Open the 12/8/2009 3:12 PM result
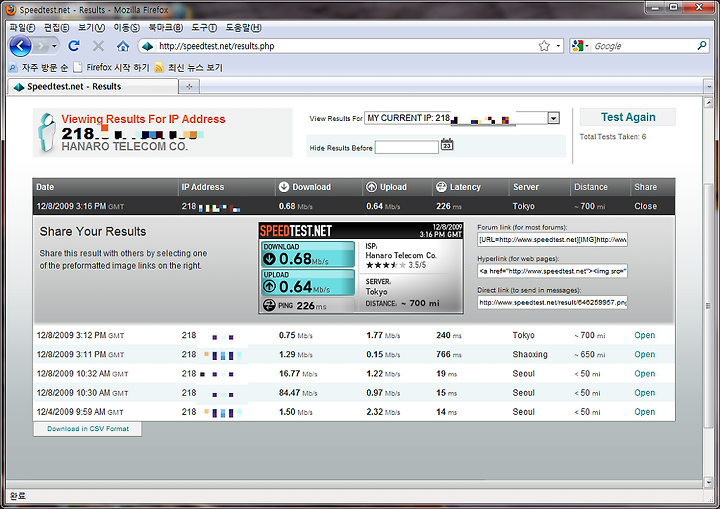720x509 pixels. tap(645, 335)
